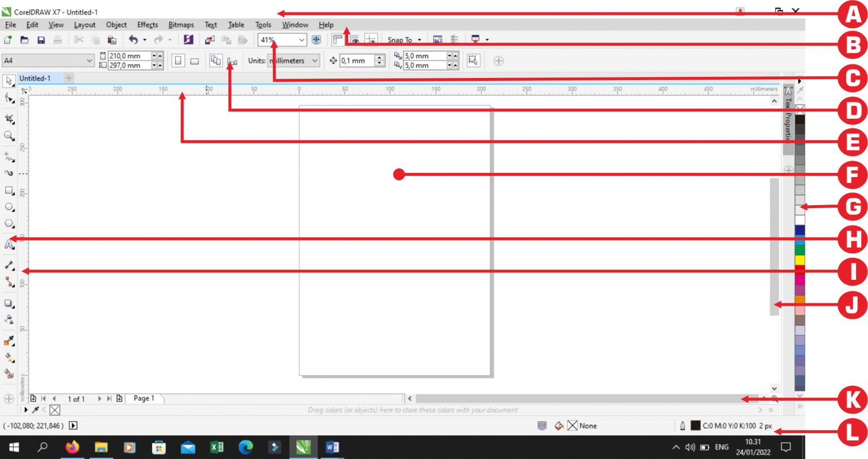The image size is (868, 459).
Task: Enable portrait page orientation
Action: point(178,60)
